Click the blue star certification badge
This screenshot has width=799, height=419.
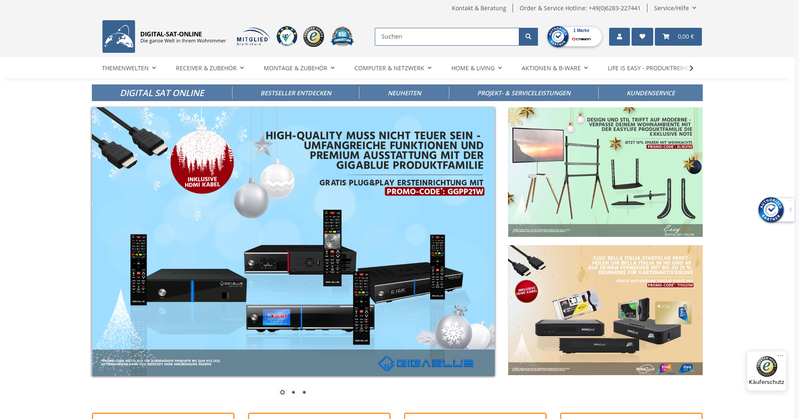tap(287, 36)
